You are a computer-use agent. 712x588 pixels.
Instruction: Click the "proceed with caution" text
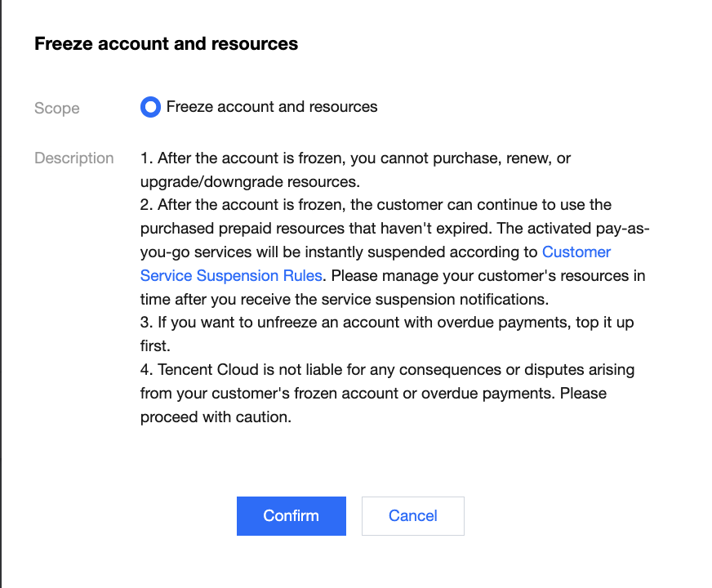tap(216, 416)
